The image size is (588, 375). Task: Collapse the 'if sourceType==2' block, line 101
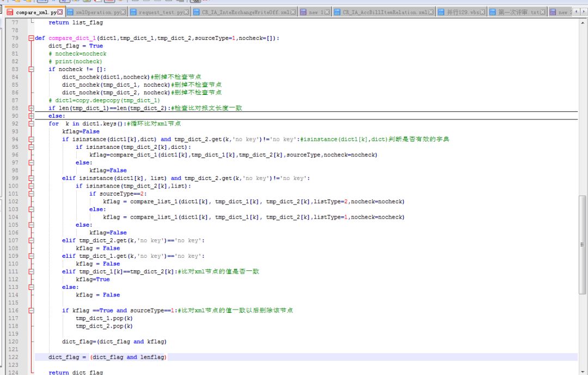pos(31,193)
